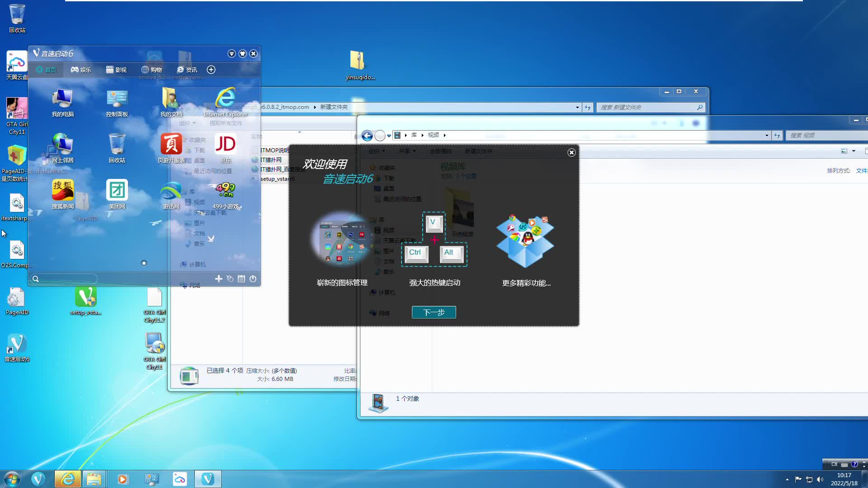Switch to the 资讯 tab
This screenshot has height=488, width=868.
click(187, 70)
